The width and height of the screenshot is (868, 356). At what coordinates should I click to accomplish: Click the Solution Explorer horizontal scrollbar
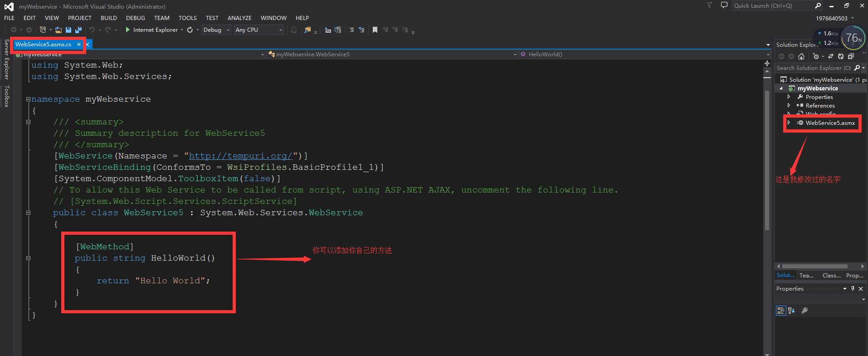click(814, 266)
